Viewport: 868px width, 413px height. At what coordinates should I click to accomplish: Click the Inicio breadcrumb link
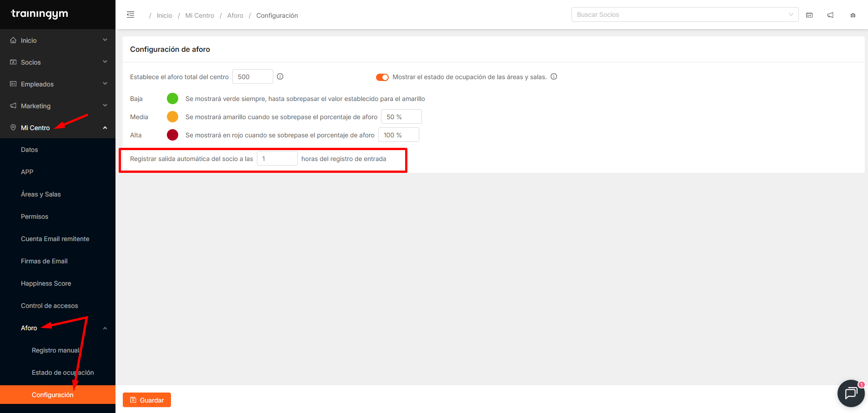coord(164,15)
